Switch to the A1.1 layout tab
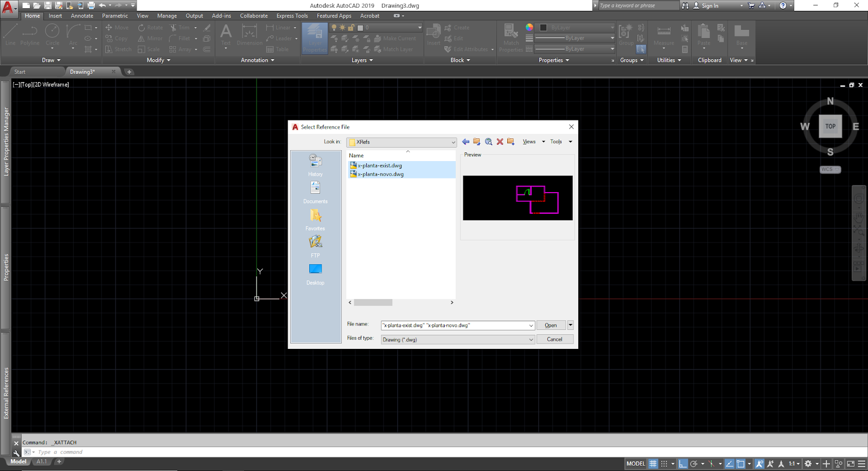The image size is (868, 471). (42, 462)
